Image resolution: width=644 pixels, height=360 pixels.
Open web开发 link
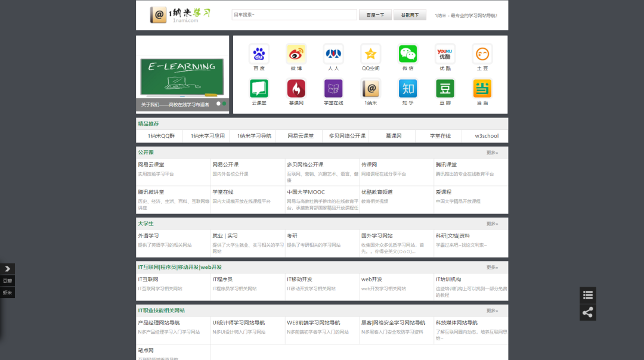371,279
